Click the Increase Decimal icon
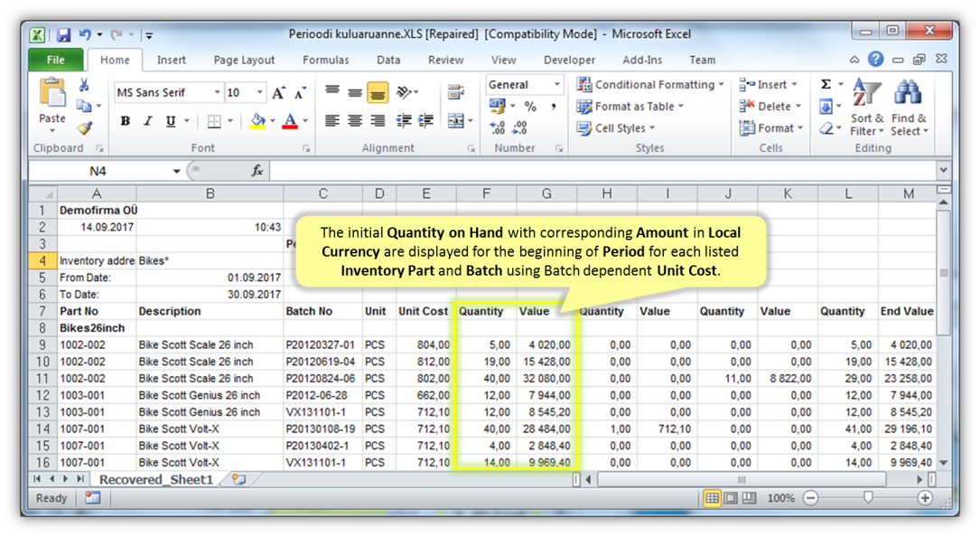Viewport: 980px width, 537px height. coord(498,127)
